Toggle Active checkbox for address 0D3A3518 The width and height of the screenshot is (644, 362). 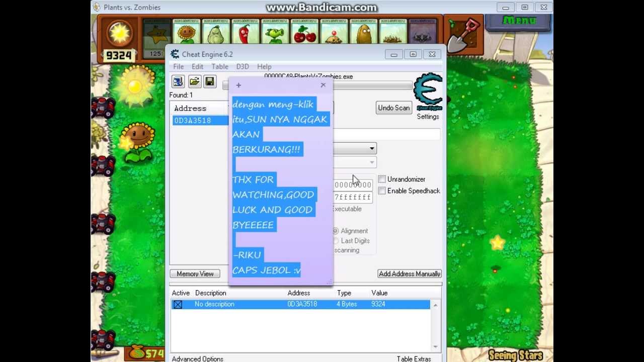pos(178,305)
